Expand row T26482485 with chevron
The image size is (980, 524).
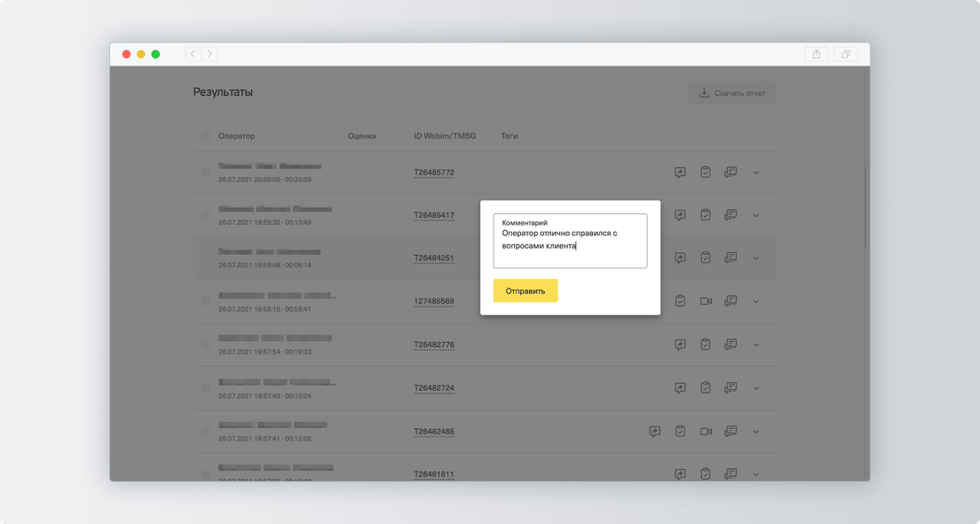tap(756, 432)
